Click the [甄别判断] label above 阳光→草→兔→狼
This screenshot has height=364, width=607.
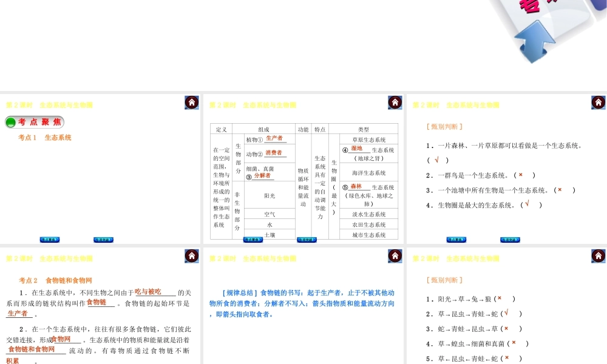444,280
